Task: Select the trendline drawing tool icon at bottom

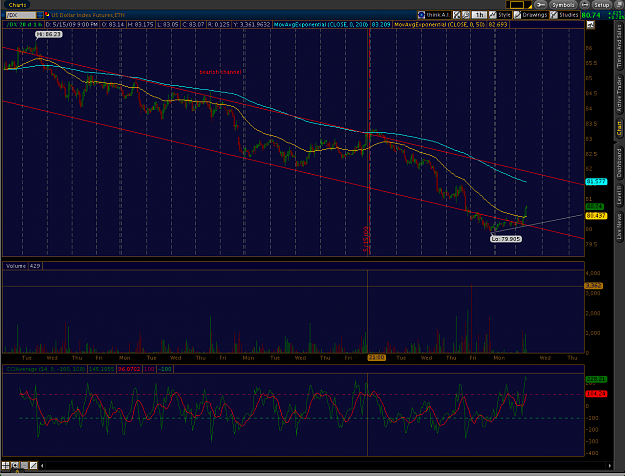Action: point(33,465)
